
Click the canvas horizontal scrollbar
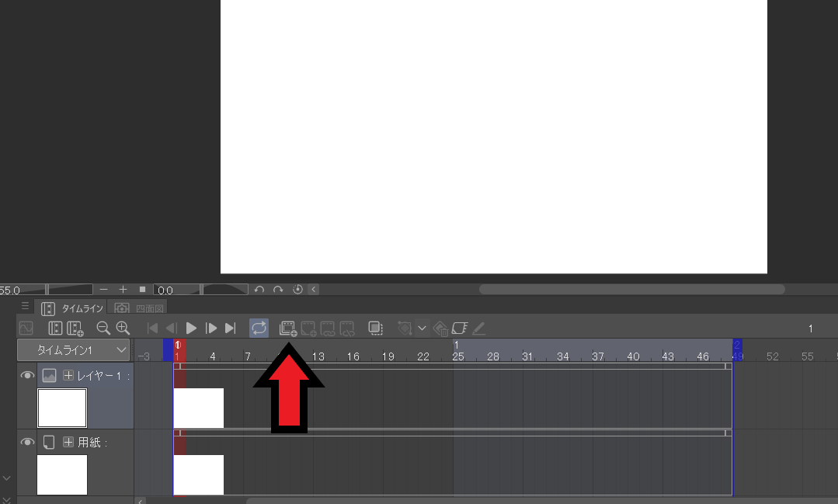pos(631,290)
